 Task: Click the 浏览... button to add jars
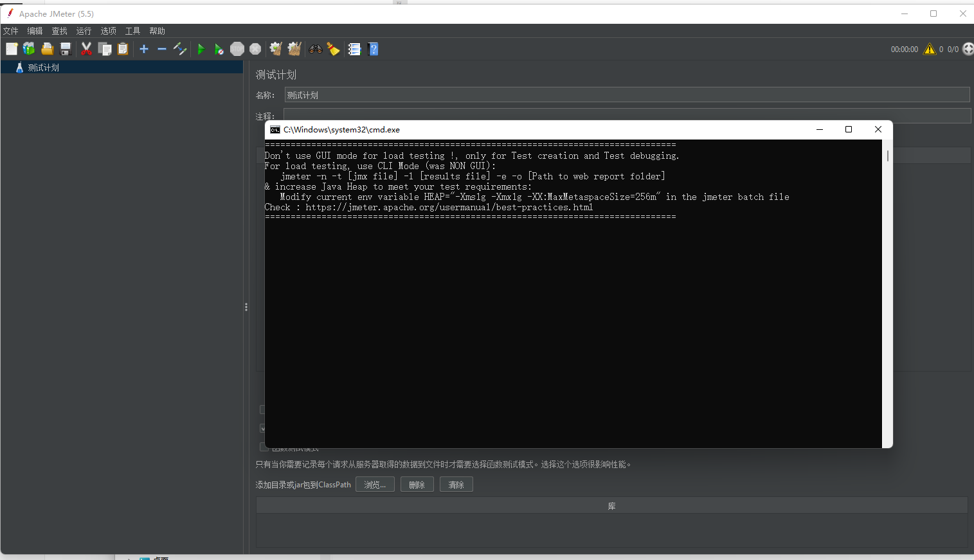(375, 484)
